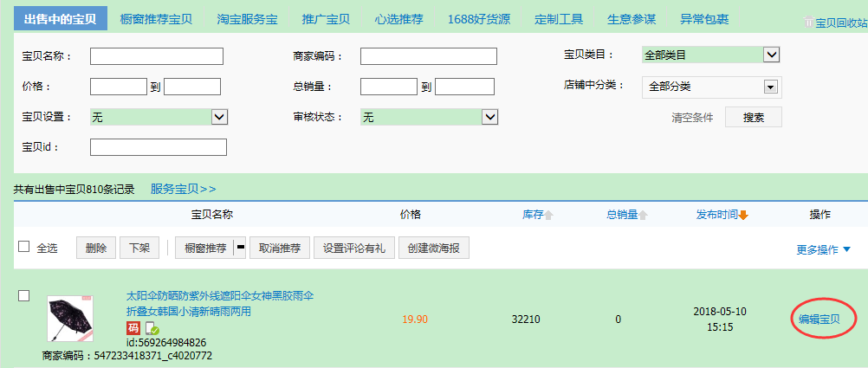Sort by 总销量 using its arrow
The height and width of the screenshot is (368, 868).
point(645,215)
